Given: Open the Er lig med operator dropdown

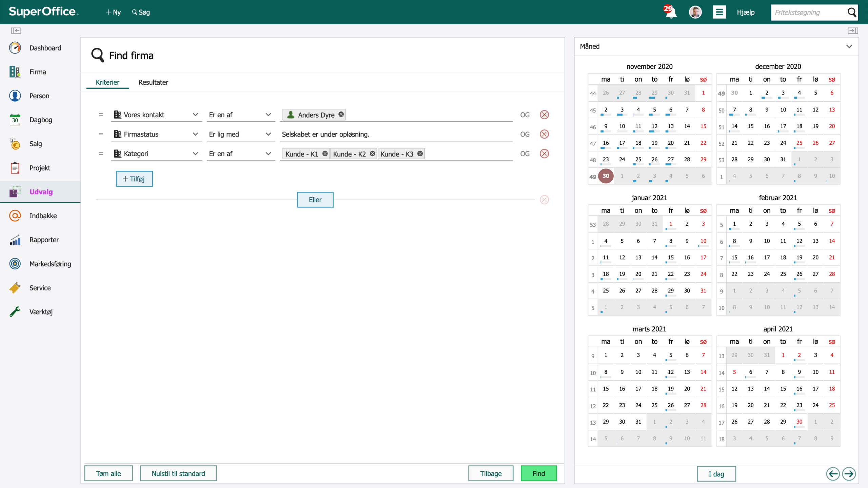Looking at the screenshot, I should coord(240,134).
